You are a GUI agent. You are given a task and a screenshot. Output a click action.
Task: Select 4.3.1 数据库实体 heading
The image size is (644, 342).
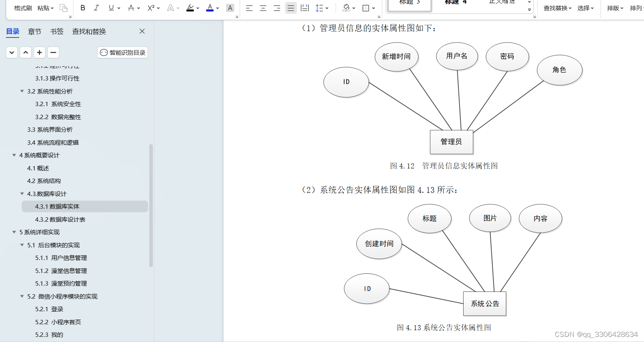(85, 206)
